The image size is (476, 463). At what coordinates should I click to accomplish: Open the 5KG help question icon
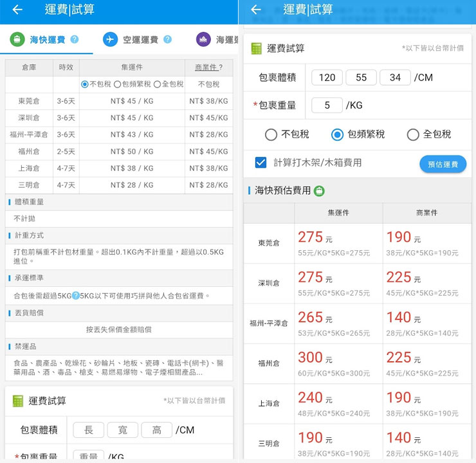76,296
